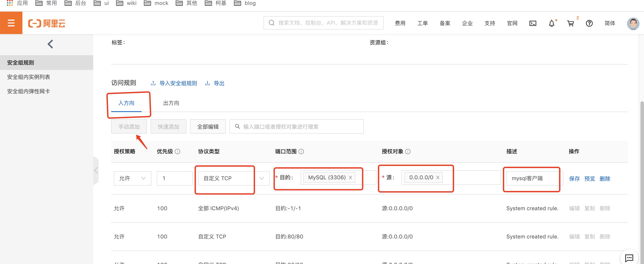This screenshot has height=264, width=644.
Task: Click the 导入安全组规则 link
Action: tap(178, 83)
